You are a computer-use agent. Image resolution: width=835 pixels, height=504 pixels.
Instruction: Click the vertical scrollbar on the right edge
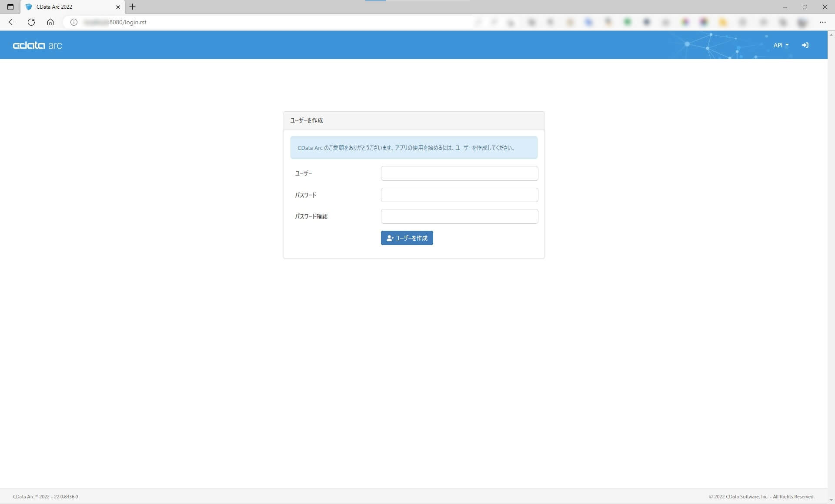(832, 261)
